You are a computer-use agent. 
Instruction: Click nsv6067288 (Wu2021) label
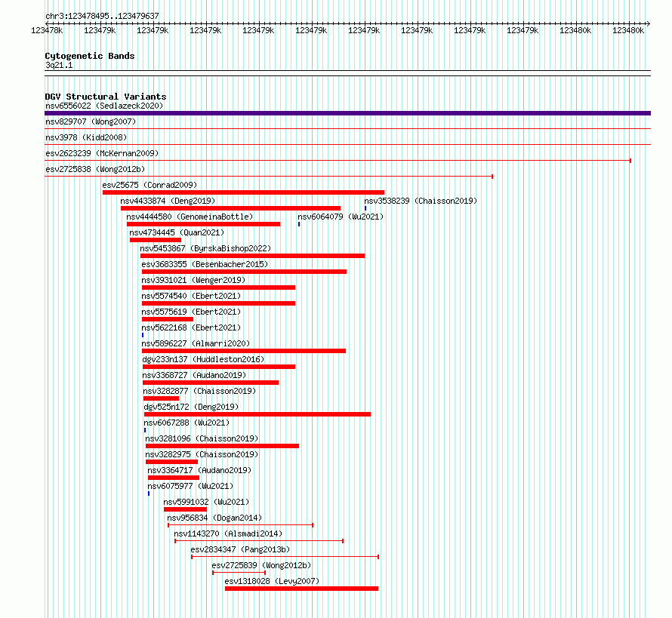(x=186, y=423)
